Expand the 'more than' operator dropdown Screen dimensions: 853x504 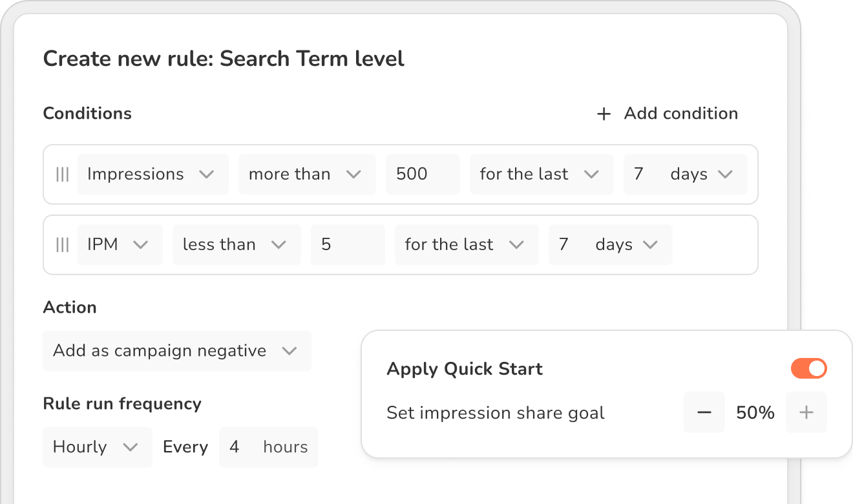[306, 174]
